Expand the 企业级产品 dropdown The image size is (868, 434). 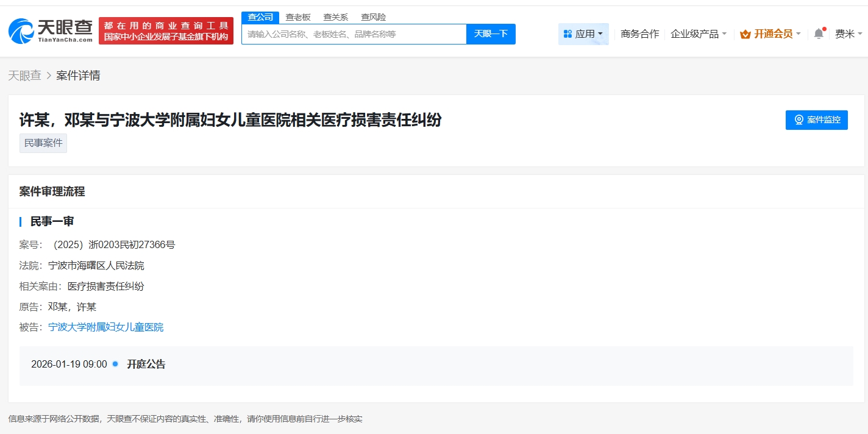click(x=699, y=34)
